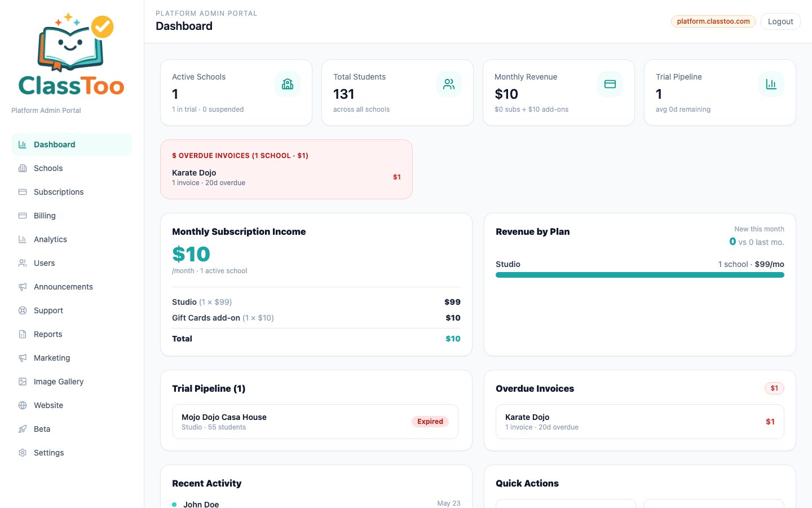Image resolution: width=812 pixels, height=508 pixels.
Task: Click the Trial Pipeline stat card
Action: 720,93
